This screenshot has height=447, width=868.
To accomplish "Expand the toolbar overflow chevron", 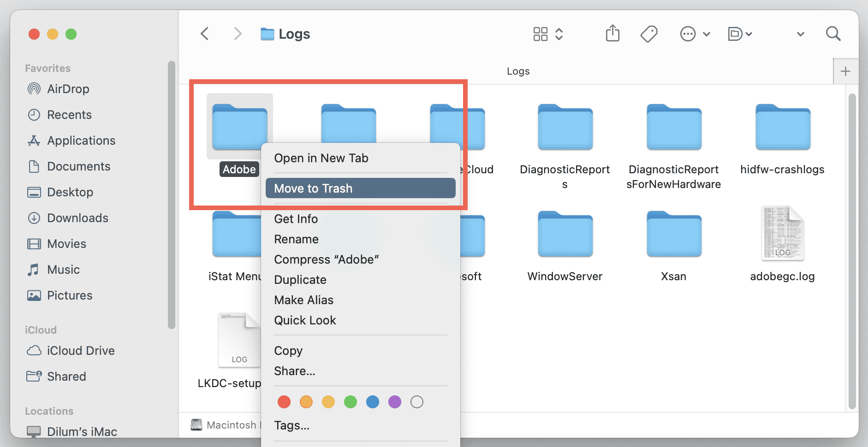I will point(801,34).
